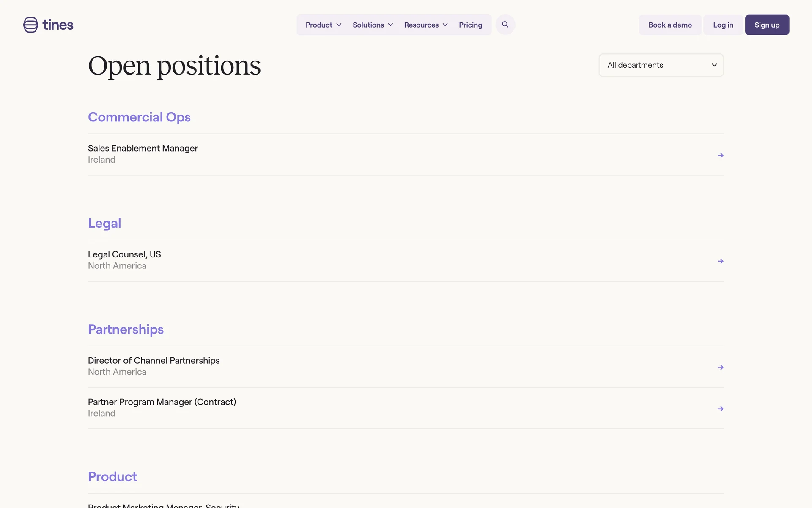Viewport: 812px width, 508px height.
Task: Expand the Solutions navigation dropdown
Action: pos(373,25)
